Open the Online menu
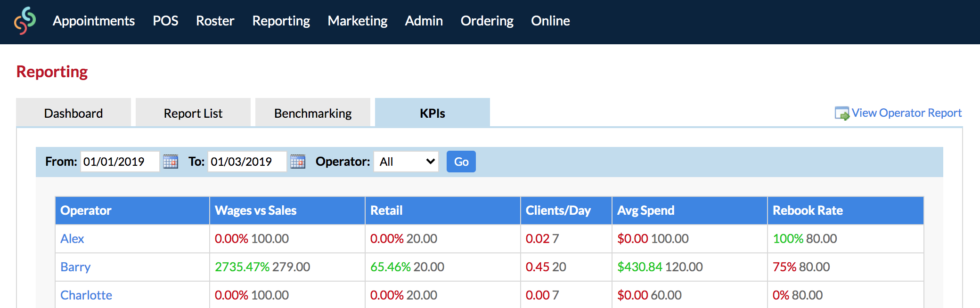The height and width of the screenshot is (308, 980). pos(550,21)
